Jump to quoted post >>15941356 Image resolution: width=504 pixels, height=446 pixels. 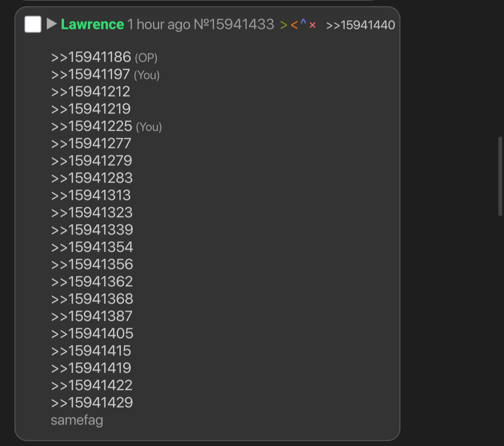click(x=92, y=264)
